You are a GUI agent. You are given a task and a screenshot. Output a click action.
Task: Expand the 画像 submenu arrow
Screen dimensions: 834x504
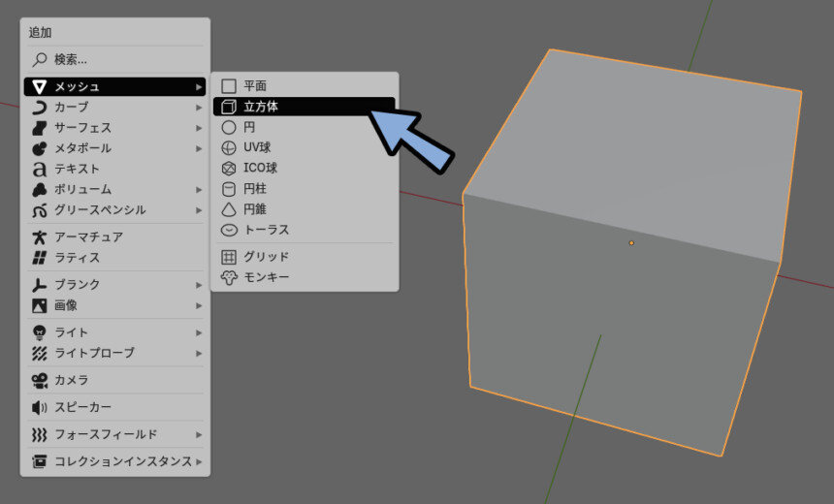coord(199,305)
